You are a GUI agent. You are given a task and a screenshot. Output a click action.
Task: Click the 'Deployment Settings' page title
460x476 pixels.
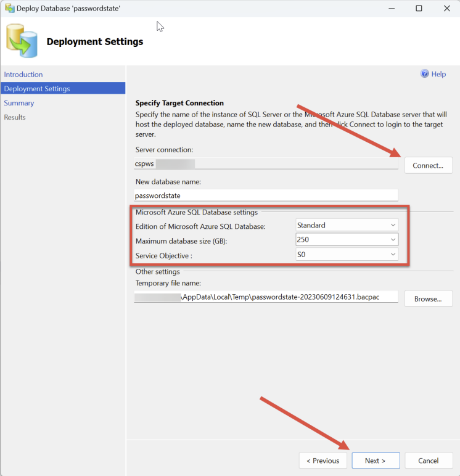point(95,41)
